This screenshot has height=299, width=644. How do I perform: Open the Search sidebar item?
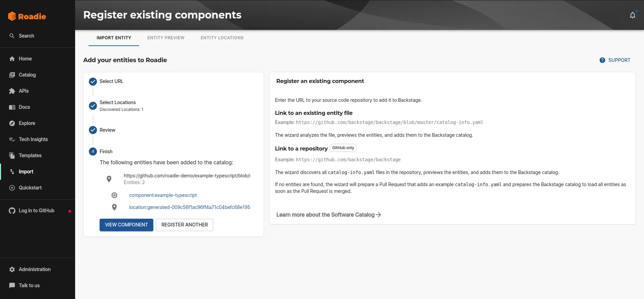coord(26,36)
